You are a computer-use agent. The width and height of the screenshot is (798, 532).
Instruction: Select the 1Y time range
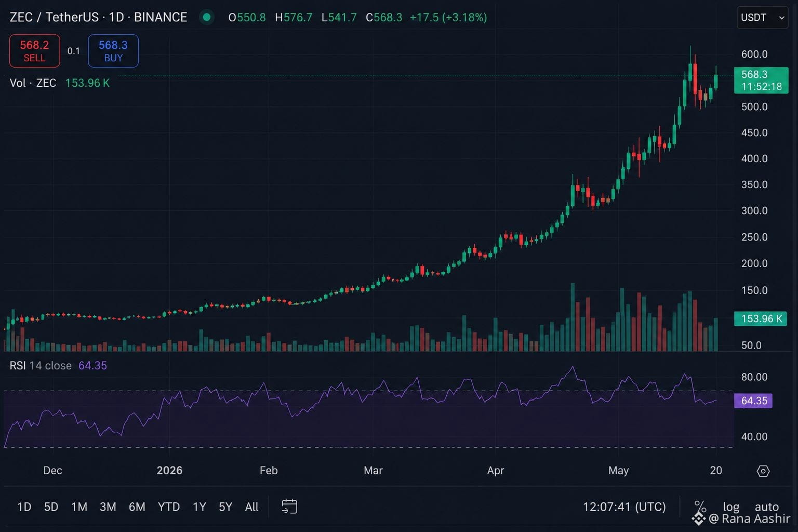(x=199, y=507)
